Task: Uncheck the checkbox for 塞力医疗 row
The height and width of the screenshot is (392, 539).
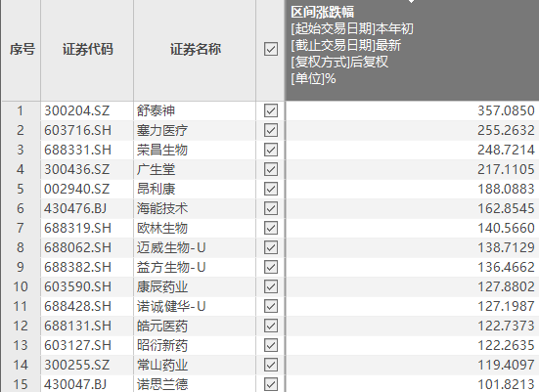Action: [271, 131]
